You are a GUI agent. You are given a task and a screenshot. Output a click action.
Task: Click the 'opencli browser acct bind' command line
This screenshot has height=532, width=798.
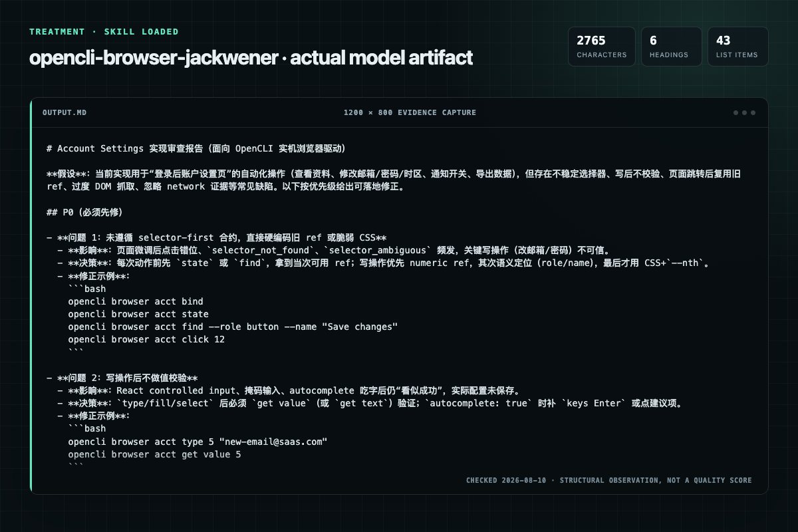(136, 301)
